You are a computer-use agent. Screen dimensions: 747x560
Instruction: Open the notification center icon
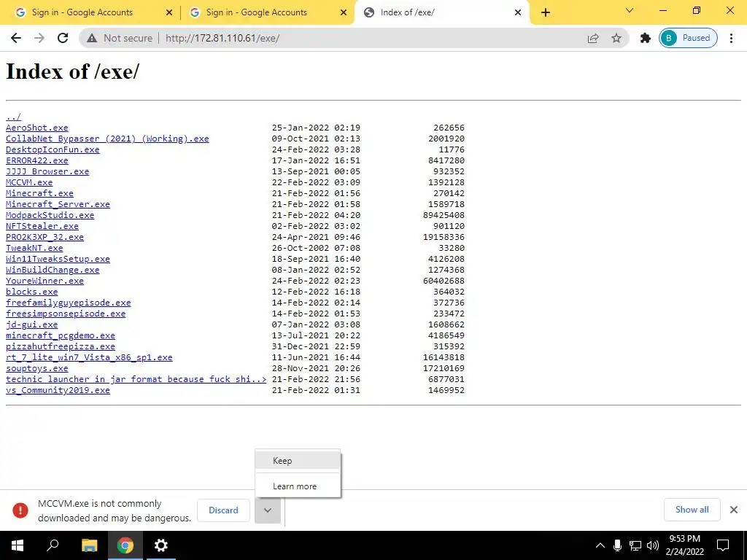pos(723,545)
